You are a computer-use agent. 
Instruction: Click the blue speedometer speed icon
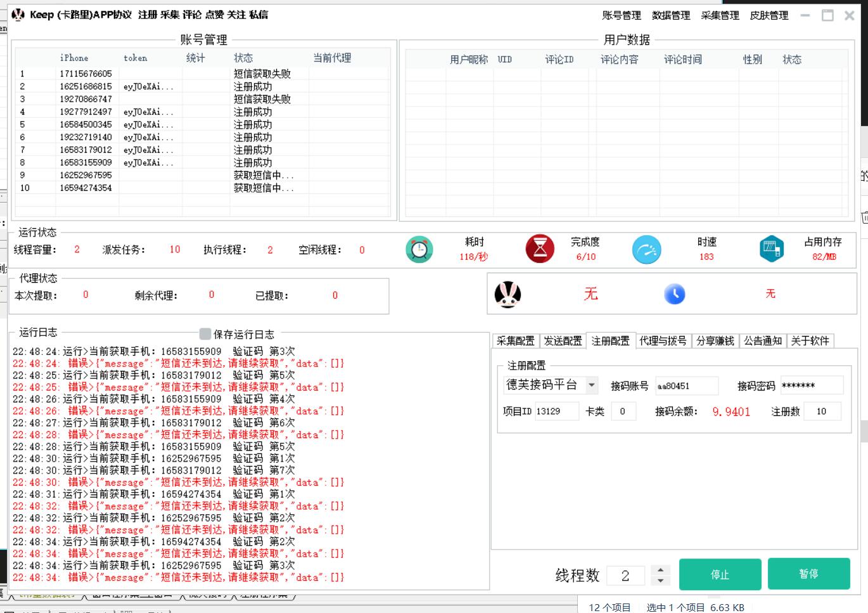pos(646,249)
